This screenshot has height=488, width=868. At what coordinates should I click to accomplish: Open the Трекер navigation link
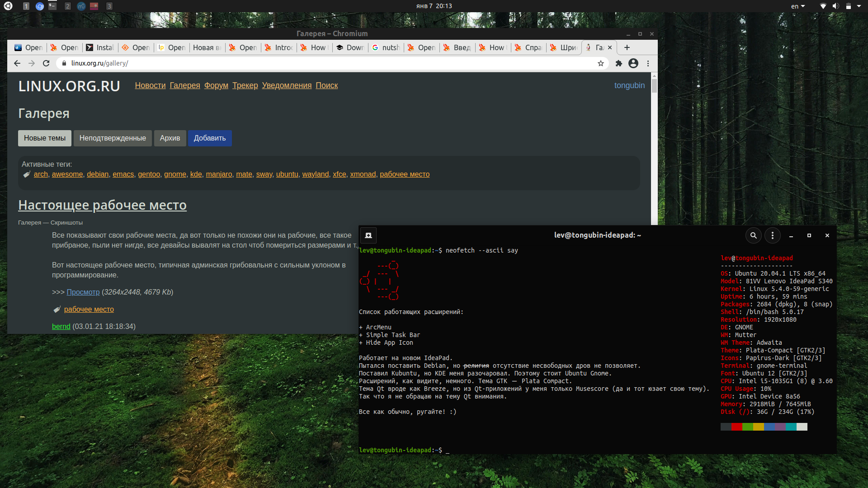coord(245,85)
